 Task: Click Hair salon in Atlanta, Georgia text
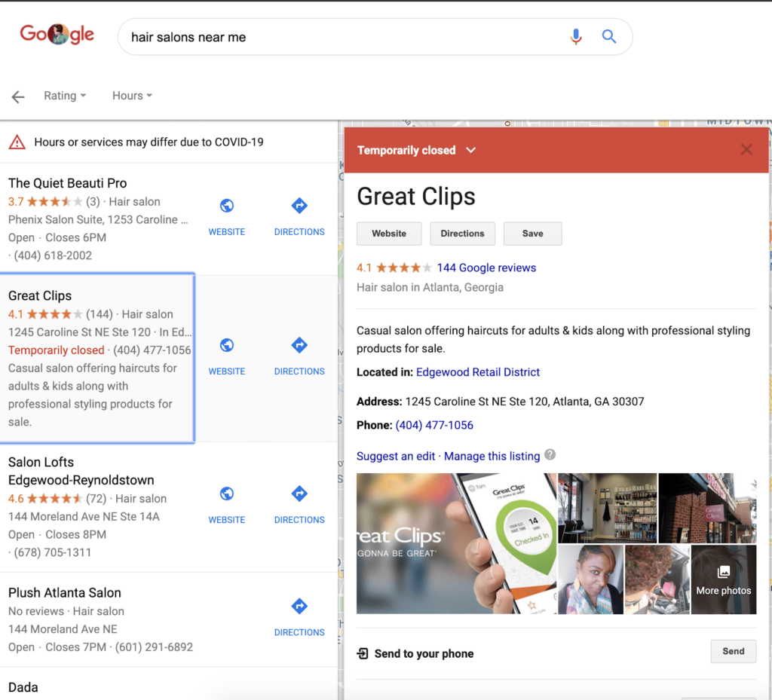point(430,287)
